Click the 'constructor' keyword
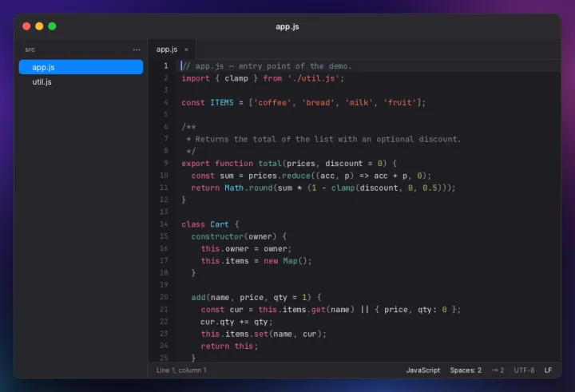The width and height of the screenshot is (575, 392). [217, 236]
